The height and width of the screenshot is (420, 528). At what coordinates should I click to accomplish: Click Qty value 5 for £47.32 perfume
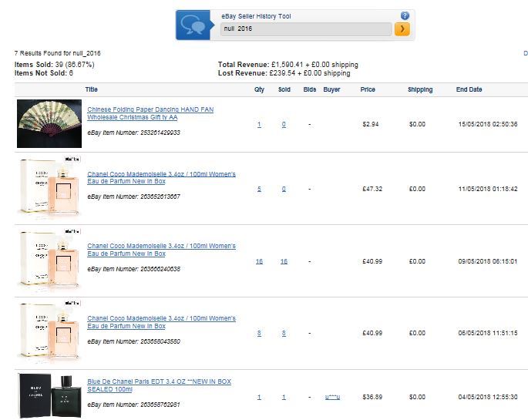pos(259,189)
